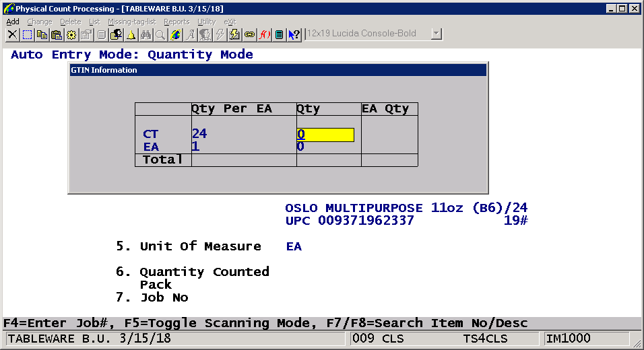Click the X cancel toolbar icon
Viewport: 644px width, 350px height.
[x=12, y=35]
